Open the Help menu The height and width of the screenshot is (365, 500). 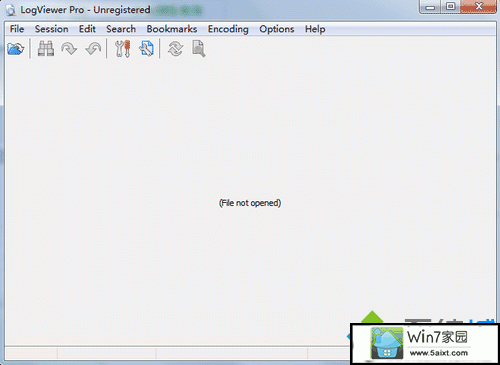pos(315,29)
